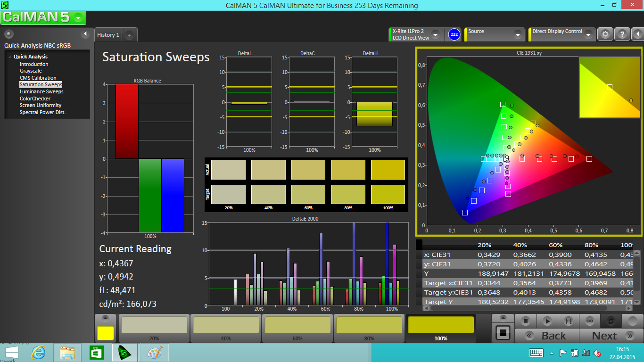This screenshot has height=362, width=644.
Task: Click the yellow color selector swatch
Action: pyautogui.click(x=106, y=333)
